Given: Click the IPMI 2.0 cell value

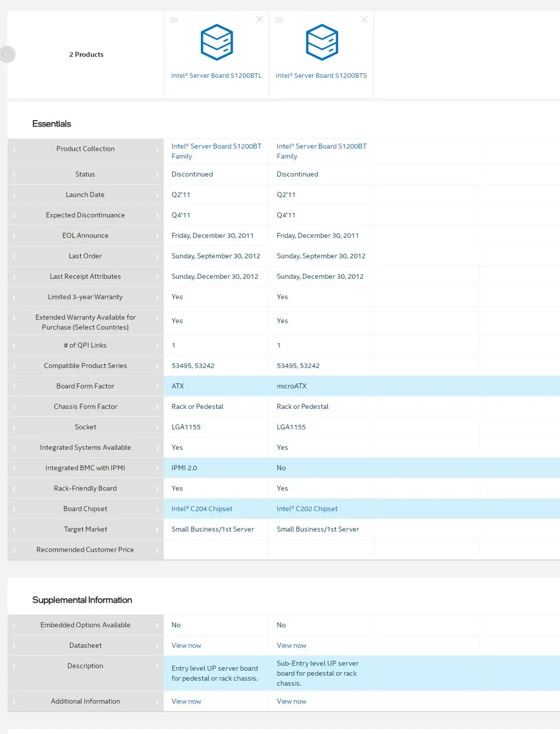Looking at the screenshot, I should 184,468.
